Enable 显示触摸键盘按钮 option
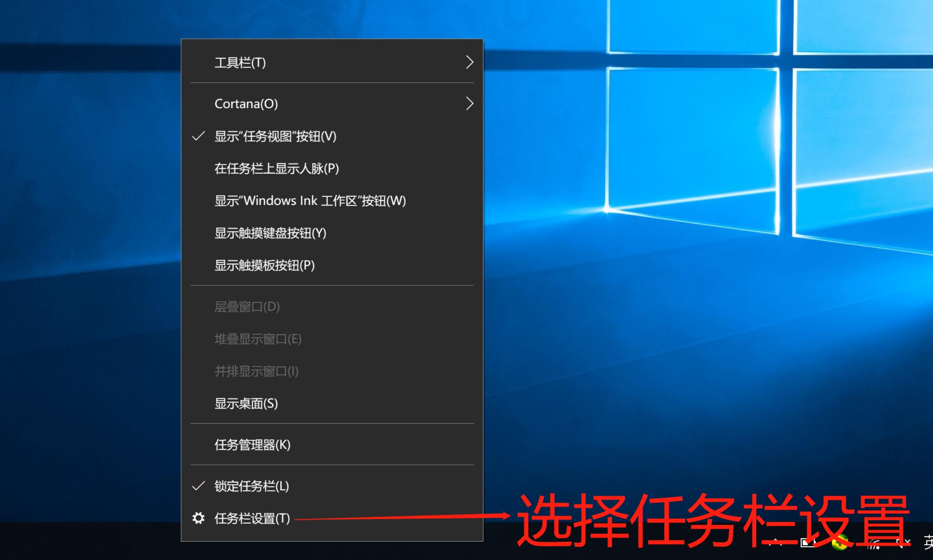Image resolution: width=933 pixels, height=560 pixels. click(270, 234)
